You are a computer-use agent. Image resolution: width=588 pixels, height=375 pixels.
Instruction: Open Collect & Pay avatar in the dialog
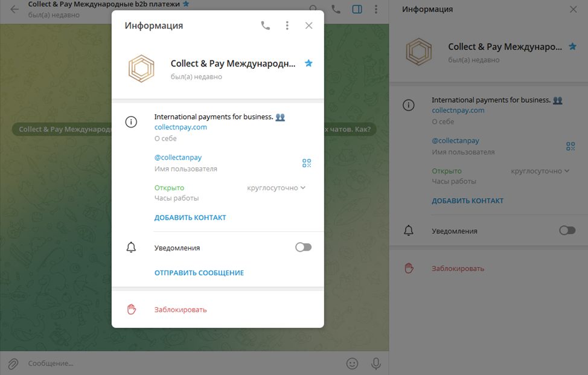click(x=141, y=69)
